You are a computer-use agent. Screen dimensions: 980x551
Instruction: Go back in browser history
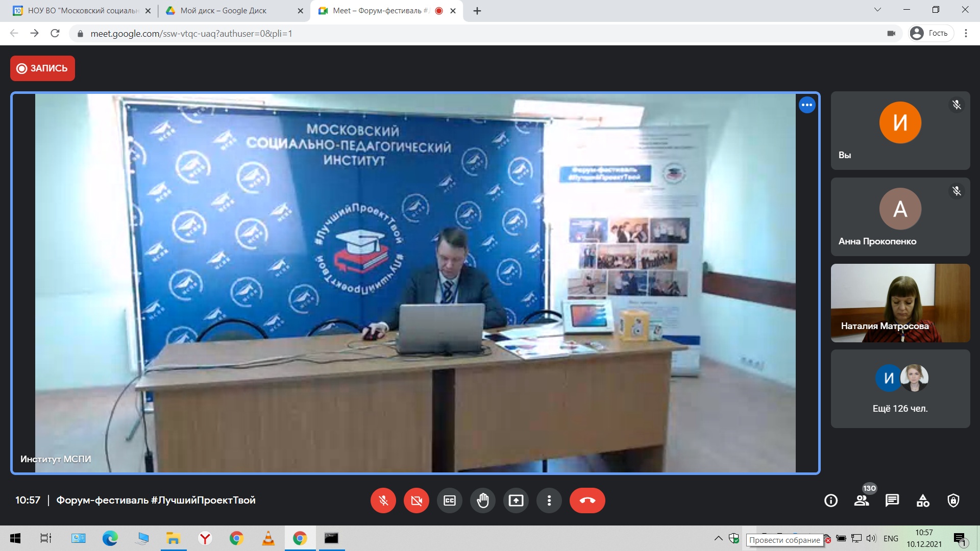(x=14, y=33)
